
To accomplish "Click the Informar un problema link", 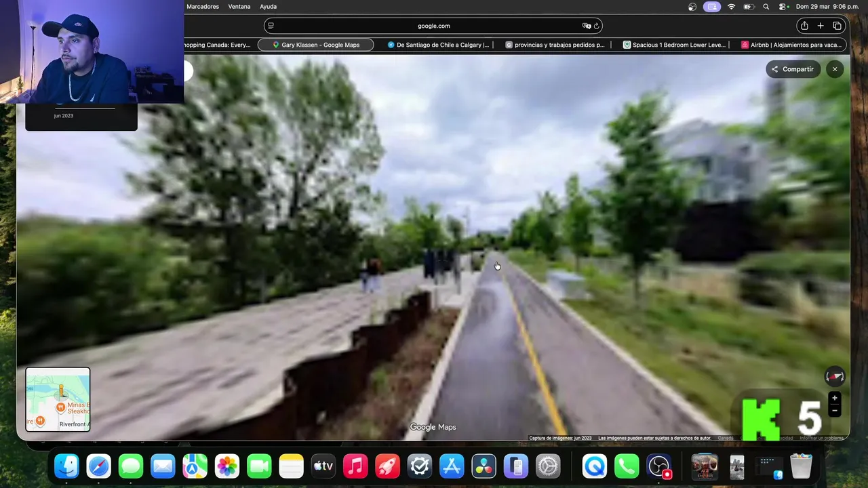I will tap(822, 439).
